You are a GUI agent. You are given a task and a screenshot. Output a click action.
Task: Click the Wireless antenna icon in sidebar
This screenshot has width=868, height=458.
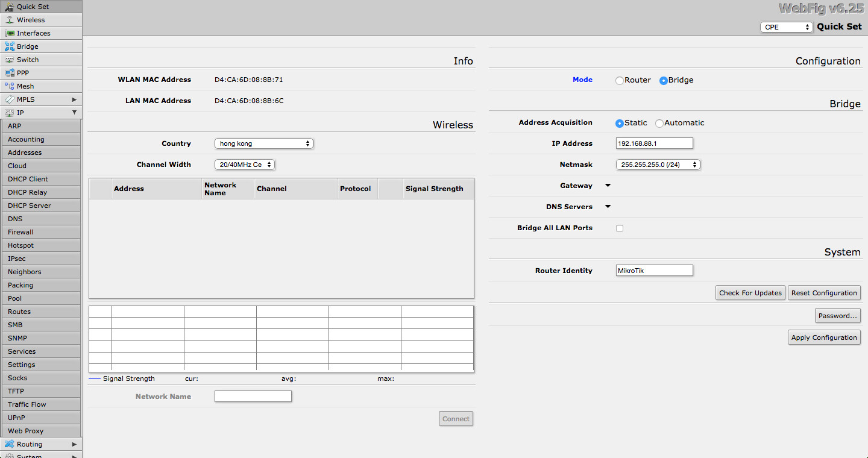point(9,20)
